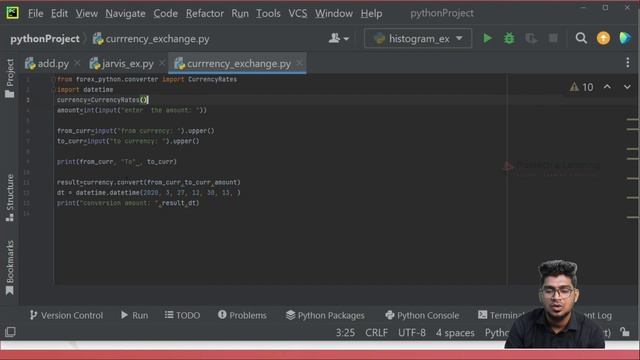Open the Python Packages tool window
The width and height of the screenshot is (640, 360).
coord(325,315)
